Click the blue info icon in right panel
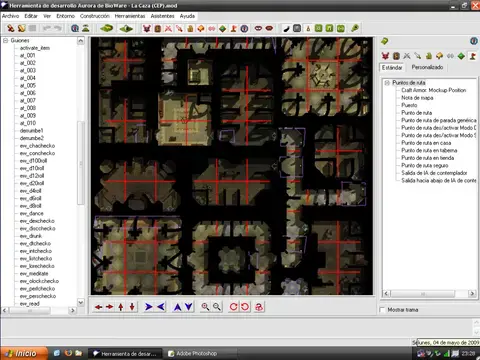Screen dimensions: 480x360 click(x=474, y=41)
